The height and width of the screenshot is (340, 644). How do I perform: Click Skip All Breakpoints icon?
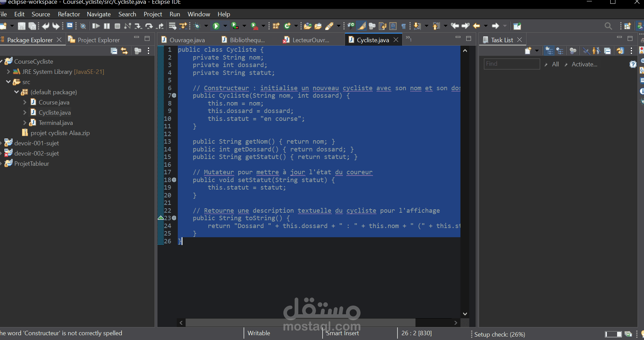point(83,26)
